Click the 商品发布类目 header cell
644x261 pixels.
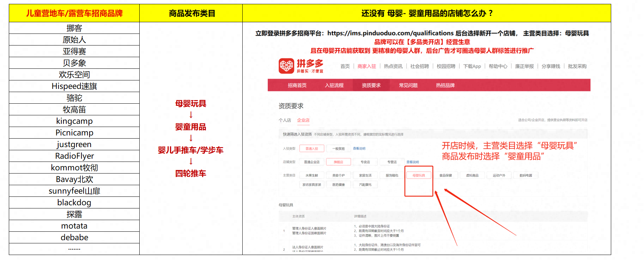point(191,13)
